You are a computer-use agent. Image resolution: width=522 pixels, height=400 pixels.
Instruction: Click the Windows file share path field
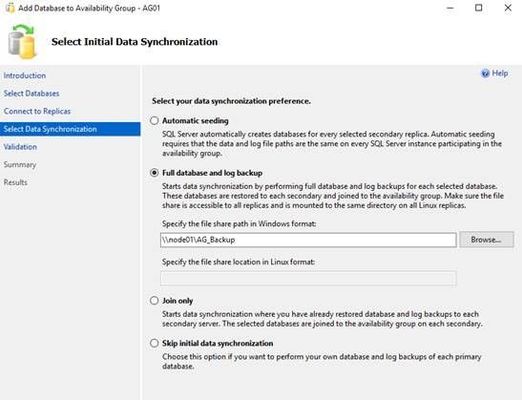pyautogui.click(x=308, y=240)
